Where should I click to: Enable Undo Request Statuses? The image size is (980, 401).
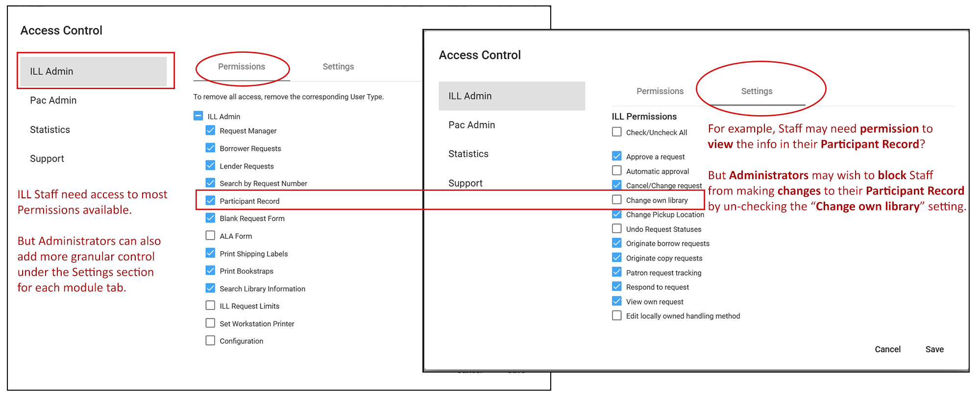(617, 229)
